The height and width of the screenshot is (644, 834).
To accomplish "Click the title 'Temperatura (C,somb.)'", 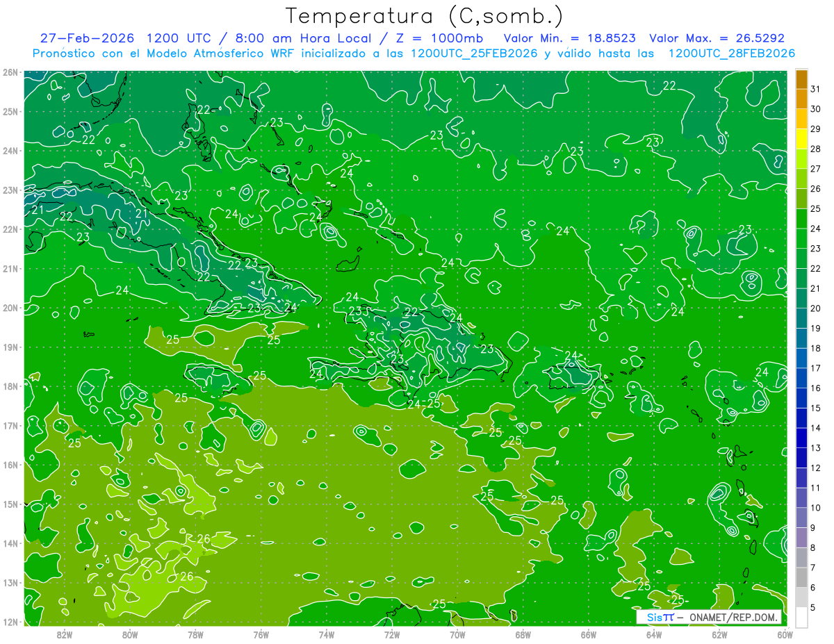I will tap(425, 16).
